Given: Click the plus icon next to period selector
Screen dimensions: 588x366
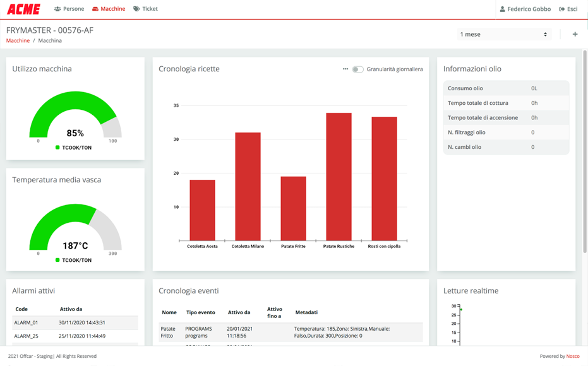Looking at the screenshot, I should 575,35.
